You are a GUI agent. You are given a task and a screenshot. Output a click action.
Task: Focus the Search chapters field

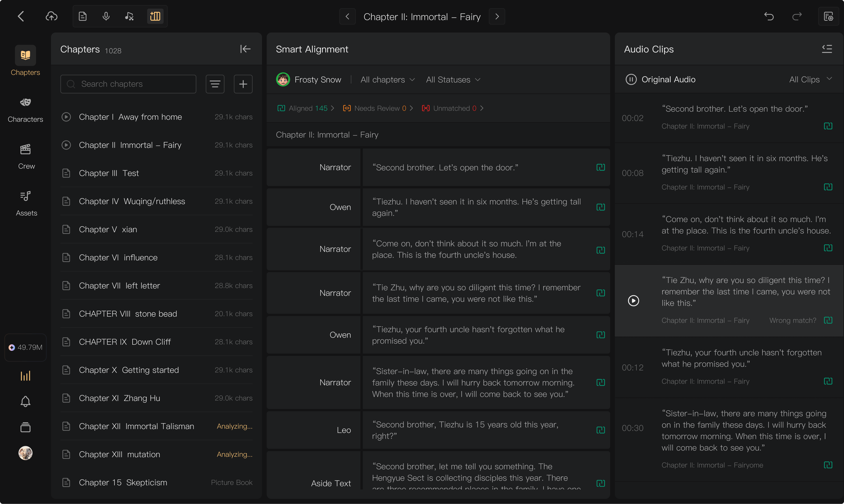[128, 84]
